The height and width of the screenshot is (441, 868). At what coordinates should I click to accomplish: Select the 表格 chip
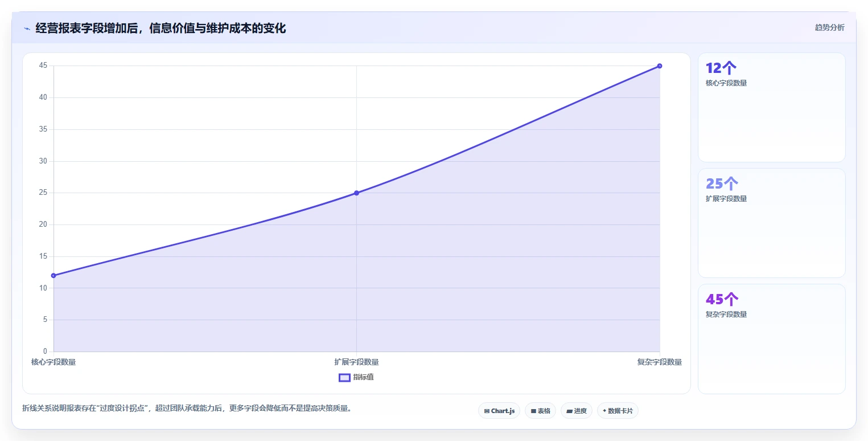click(540, 411)
